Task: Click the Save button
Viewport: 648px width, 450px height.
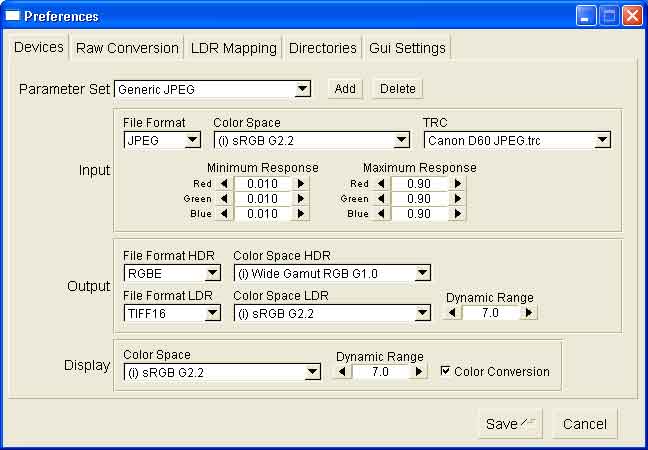Action: pyautogui.click(x=510, y=424)
